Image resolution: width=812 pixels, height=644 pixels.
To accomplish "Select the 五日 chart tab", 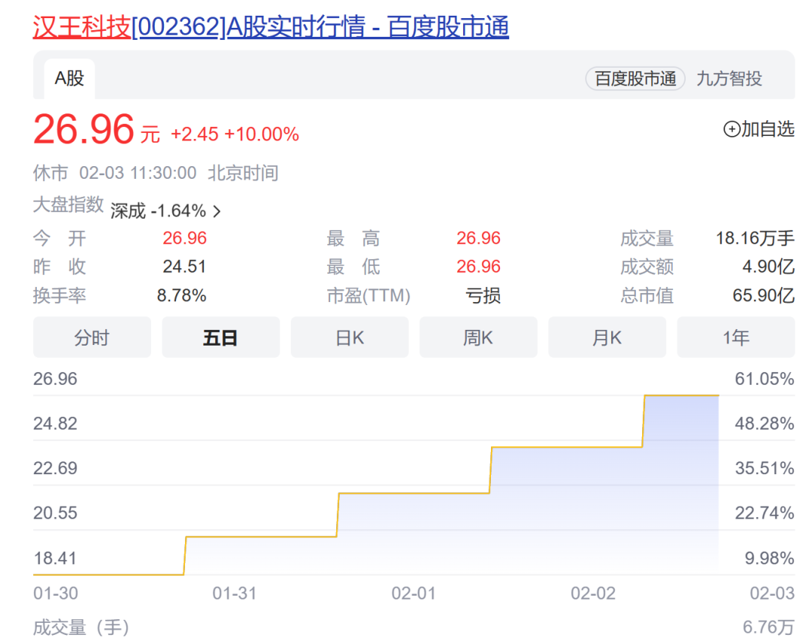I will coord(220,337).
